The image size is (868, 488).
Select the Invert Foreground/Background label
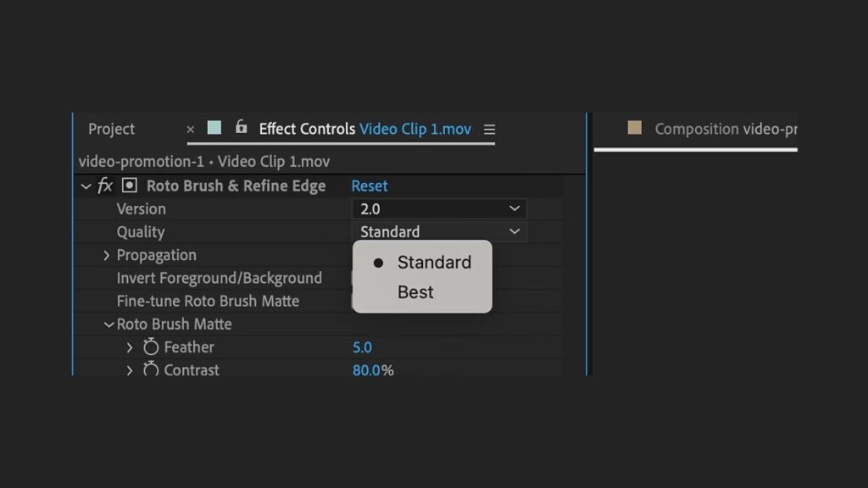(220, 278)
